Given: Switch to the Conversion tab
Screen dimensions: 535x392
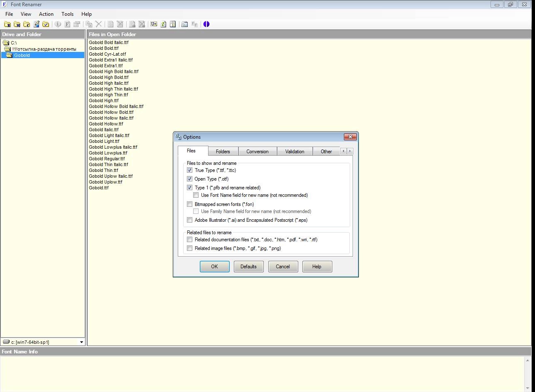Looking at the screenshot, I should 258,152.
